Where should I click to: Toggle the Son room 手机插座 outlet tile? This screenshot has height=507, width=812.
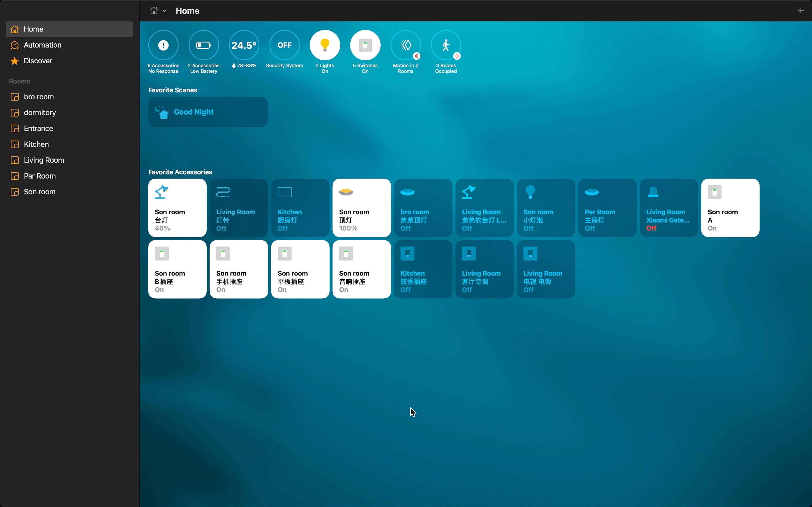coord(239,269)
